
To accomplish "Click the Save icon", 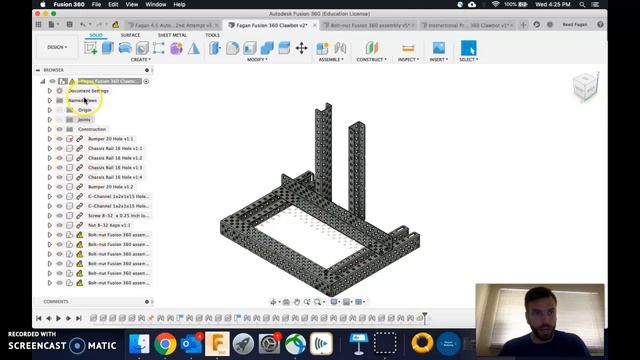I will click(70, 24).
